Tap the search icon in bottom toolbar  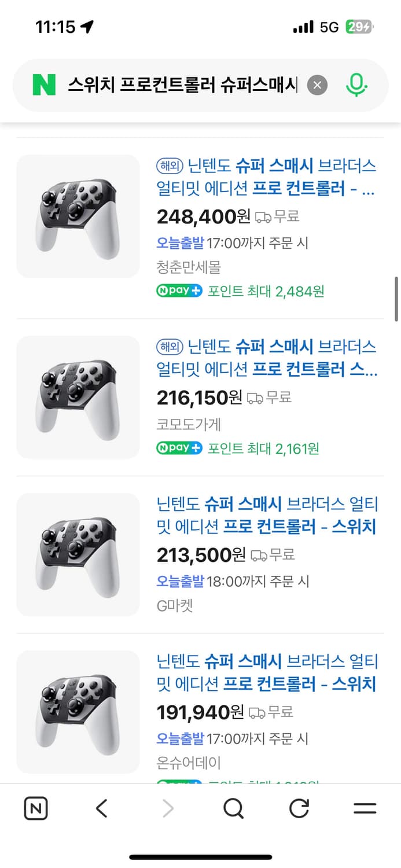pos(233,808)
